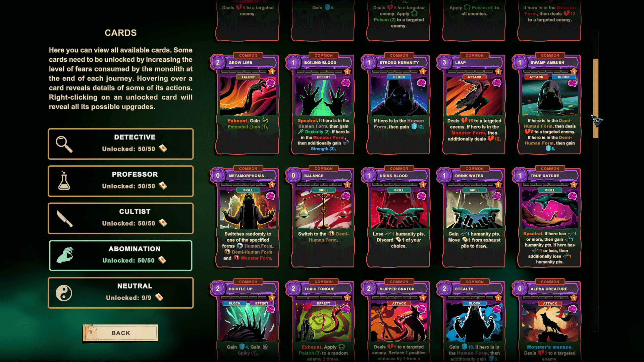Click the upgrade level badge on Leap card
The height and width of the screenshot is (362, 644).
coord(498,72)
